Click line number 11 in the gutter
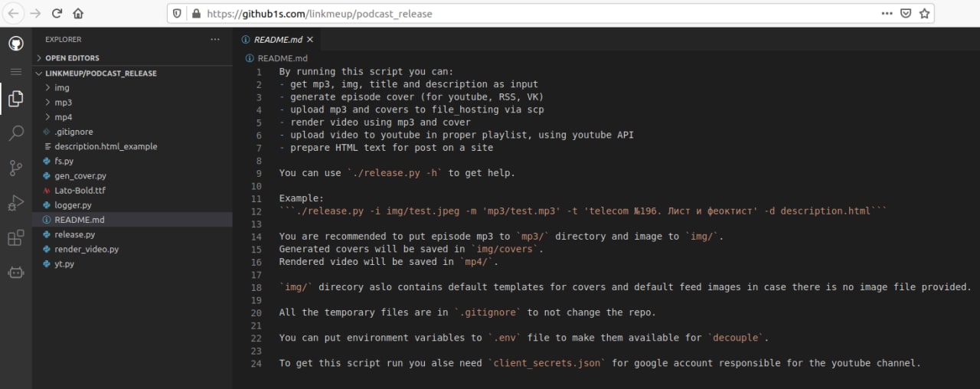Image resolution: width=980 pixels, height=389 pixels. pyautogui.click(x=256, y=198)
